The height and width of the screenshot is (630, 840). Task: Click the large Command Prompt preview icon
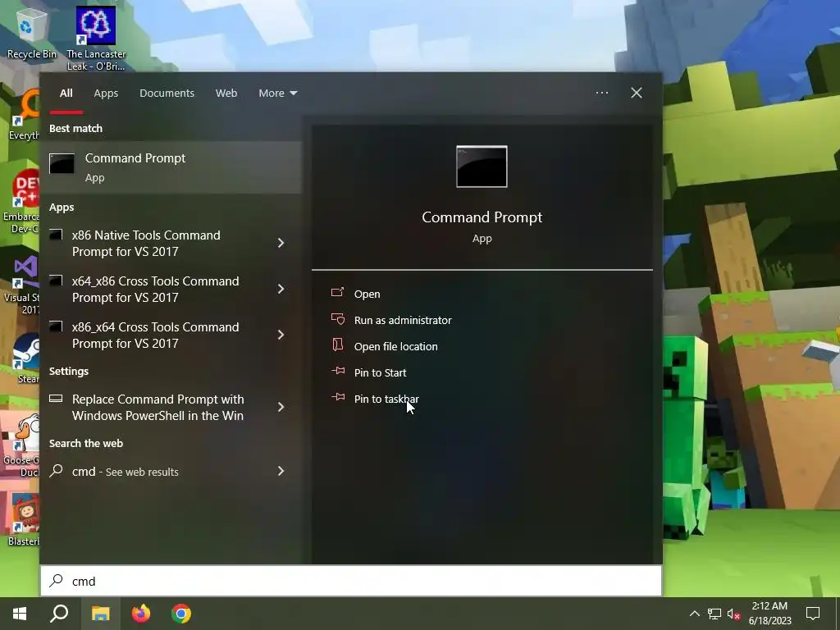[482, 167]
